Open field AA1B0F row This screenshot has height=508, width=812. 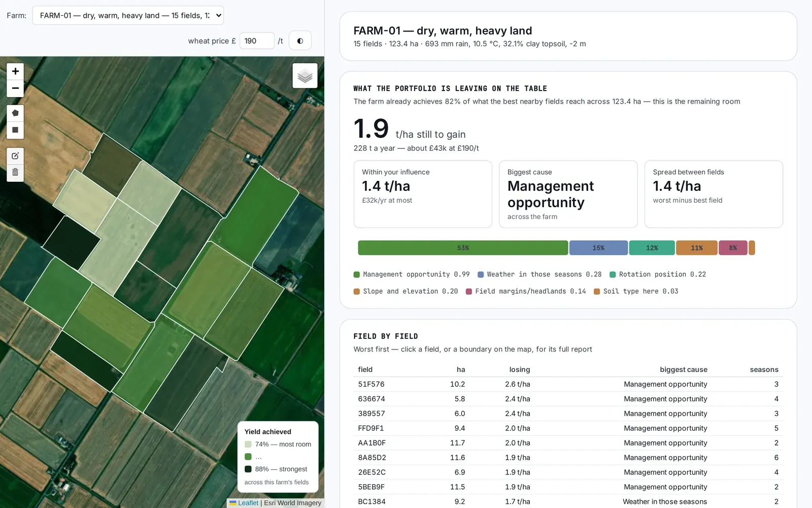568,443
